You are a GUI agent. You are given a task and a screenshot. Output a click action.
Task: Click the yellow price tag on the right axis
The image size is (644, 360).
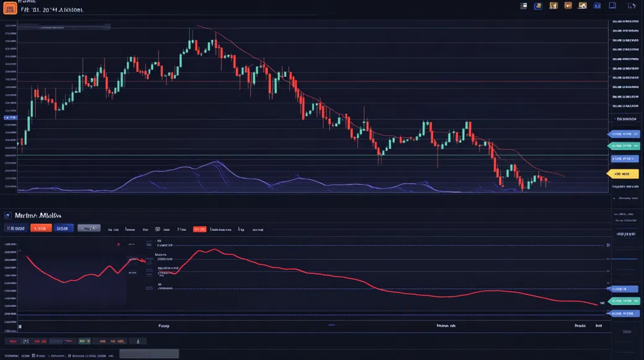[x=624, y=174]
